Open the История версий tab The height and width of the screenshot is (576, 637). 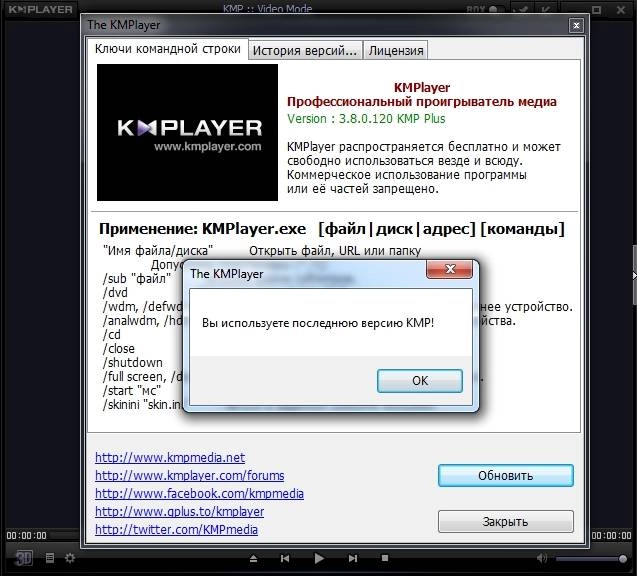tap(305, 50)
